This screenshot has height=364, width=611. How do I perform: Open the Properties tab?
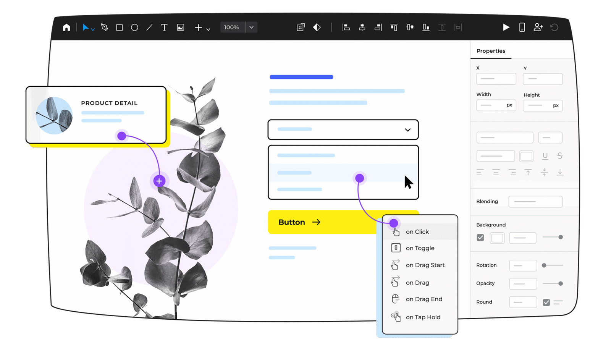click(x=491, y=51)
